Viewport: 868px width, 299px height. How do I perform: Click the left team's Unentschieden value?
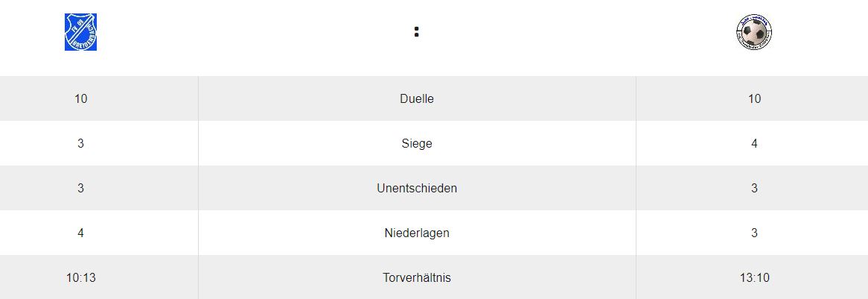tap(81, 188)
